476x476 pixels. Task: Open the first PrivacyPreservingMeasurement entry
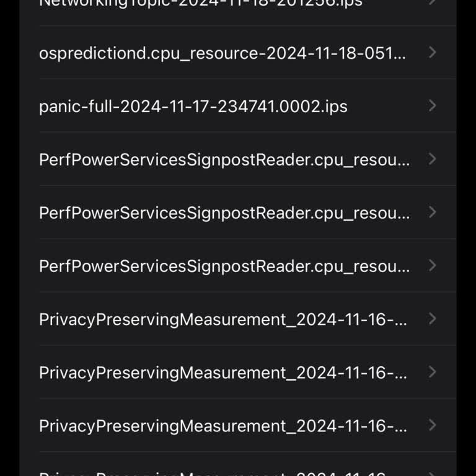click(223, 320)
